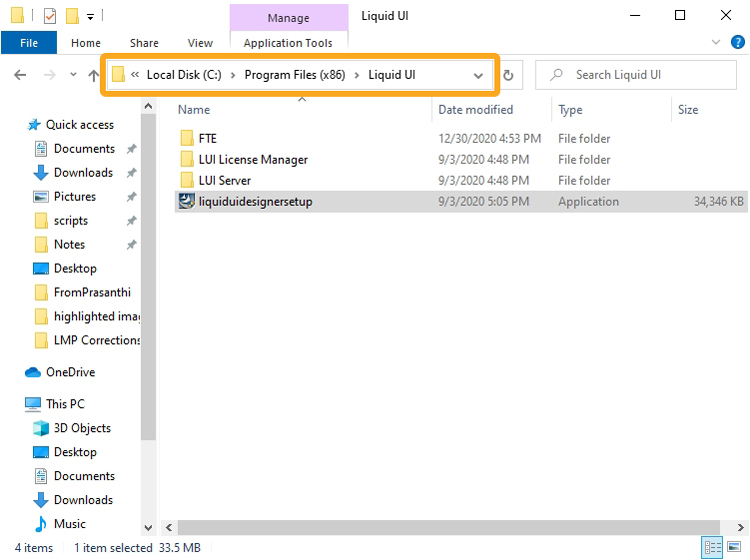Click the Help question mark icon
The height and width of the screenshot is (560, 750).
tap(738, 43)
